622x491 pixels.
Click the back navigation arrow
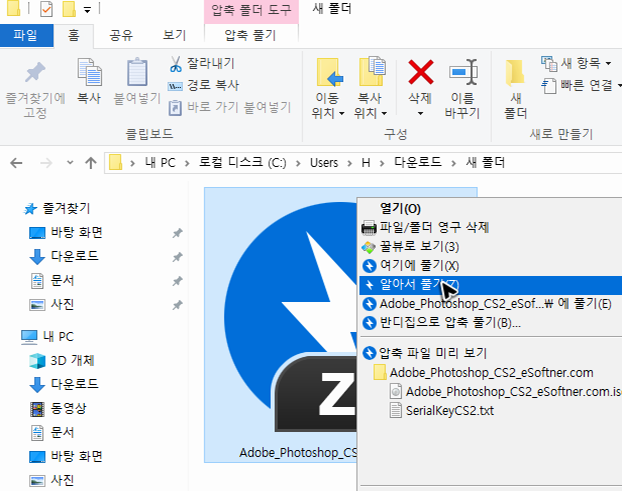point(16,163)
